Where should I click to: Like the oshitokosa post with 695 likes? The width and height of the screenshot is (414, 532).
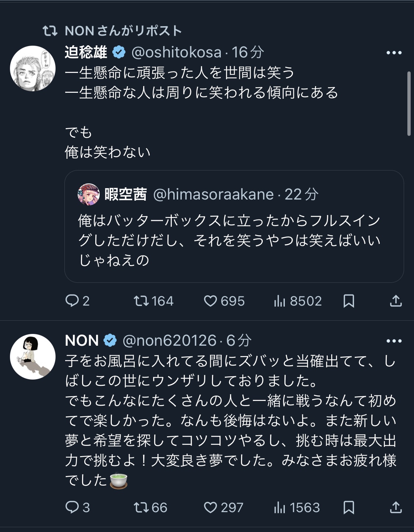(x=224, y=301)
